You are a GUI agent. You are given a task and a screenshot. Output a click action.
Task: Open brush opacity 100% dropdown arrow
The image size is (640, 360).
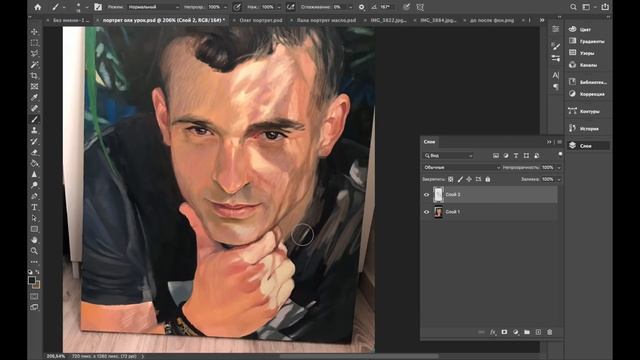pyautogui.click(x=225, y=7)
